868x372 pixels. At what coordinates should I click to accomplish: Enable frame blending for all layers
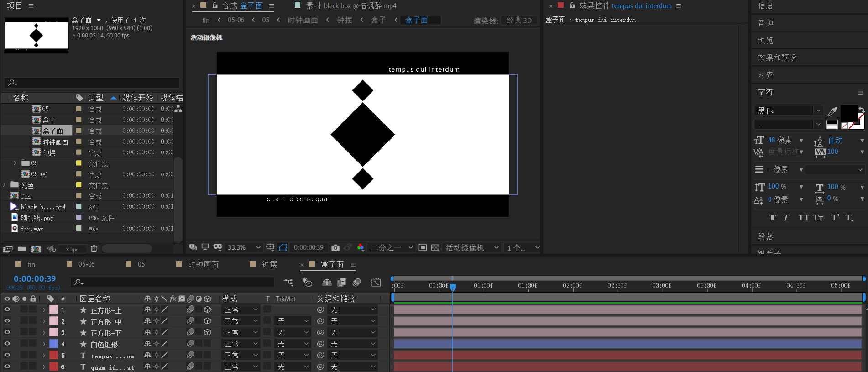click(x=341, y=283)
